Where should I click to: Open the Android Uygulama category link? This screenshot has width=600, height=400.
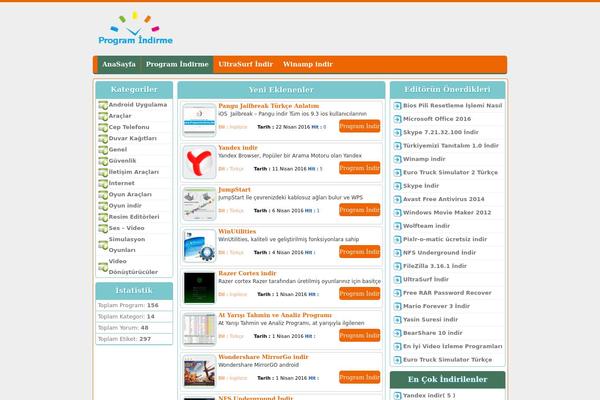(138, 104)
